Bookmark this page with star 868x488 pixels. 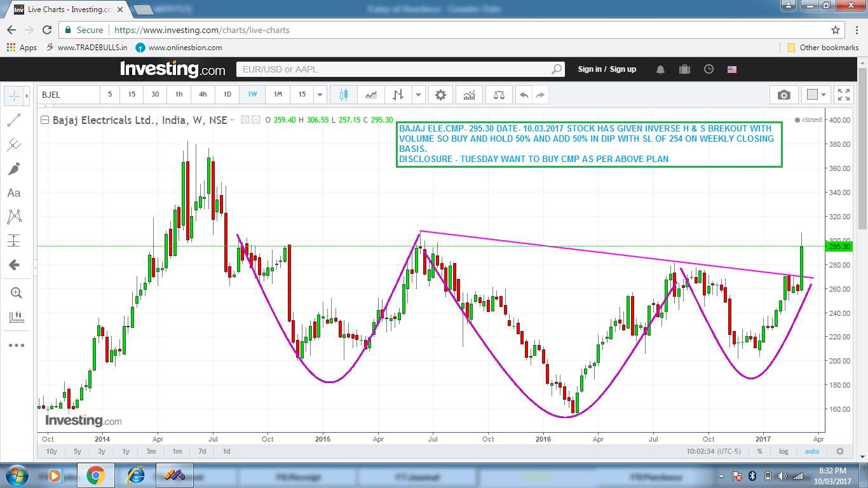click(x=836, y=30)
